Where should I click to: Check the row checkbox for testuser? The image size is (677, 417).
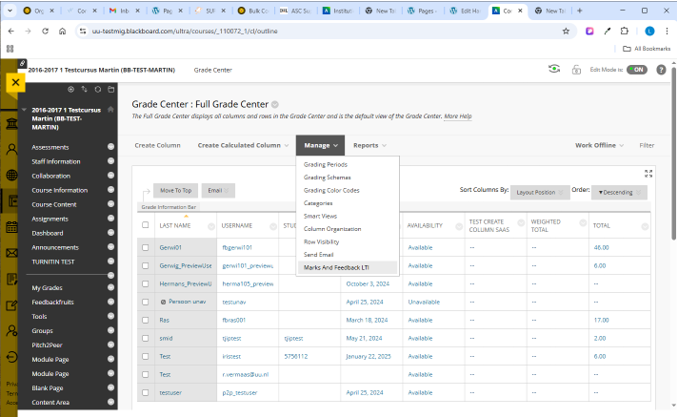tap(146, 392)
